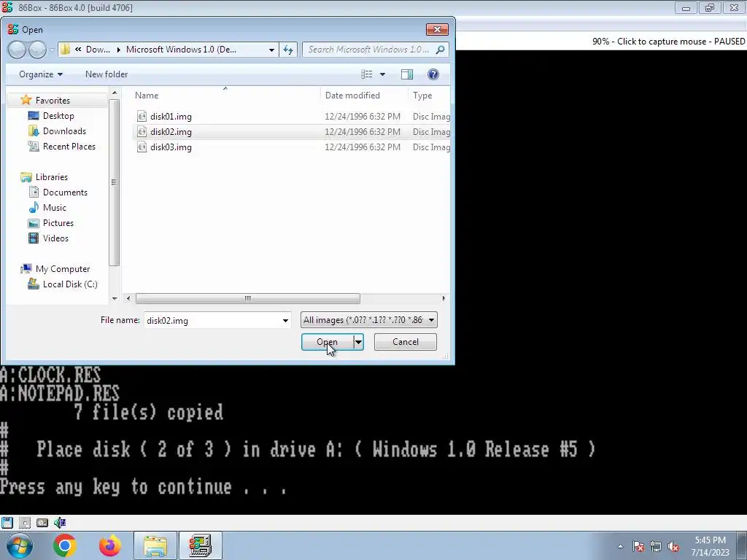Open Windows Explorer from the taskbar
This screenshot has height=560, width=747.
pyautogui.click(x=155, y=545)
